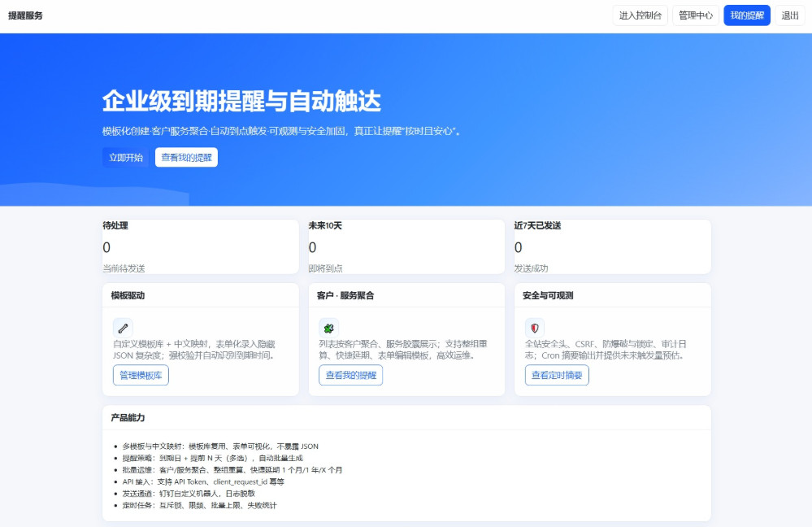Open 查看定时摘要 in the security card
This screenshot has width=812, height=527.
[557, 375]
